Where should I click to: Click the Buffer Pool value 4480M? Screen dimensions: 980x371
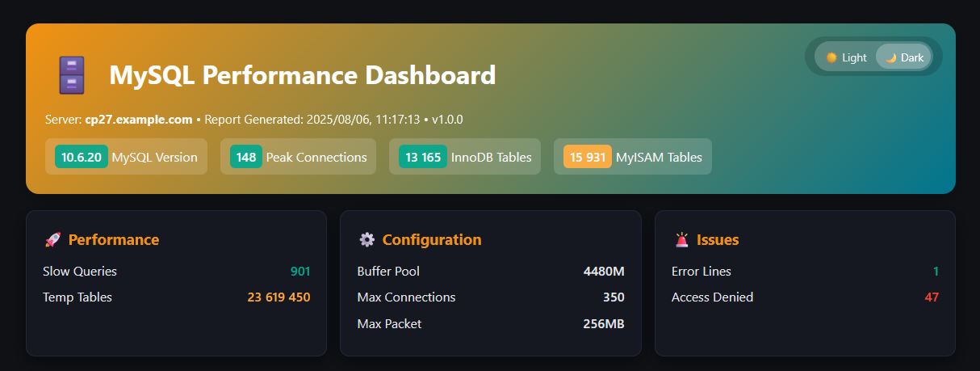[x=604, y=271]
